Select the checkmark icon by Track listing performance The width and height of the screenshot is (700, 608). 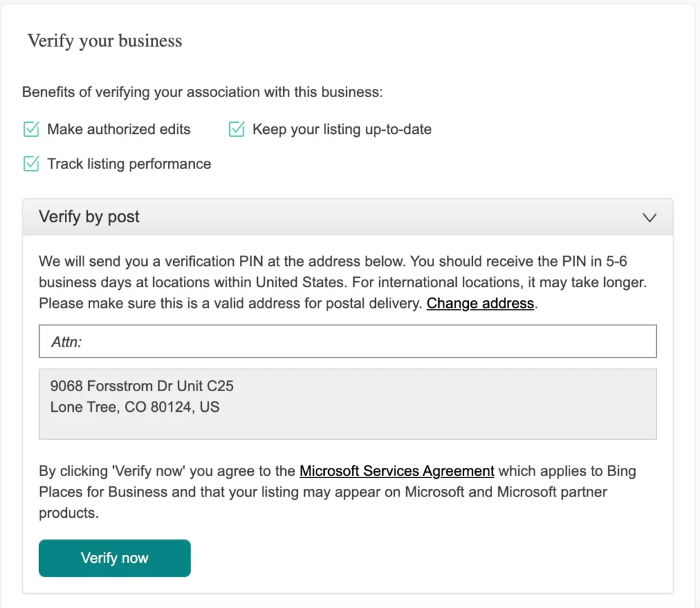pos(31,163)
